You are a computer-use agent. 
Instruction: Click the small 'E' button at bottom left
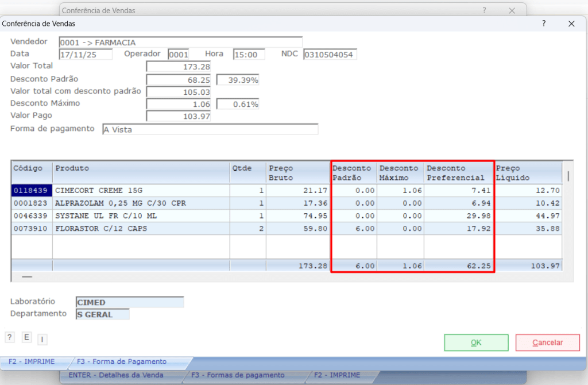coord(26,337)
